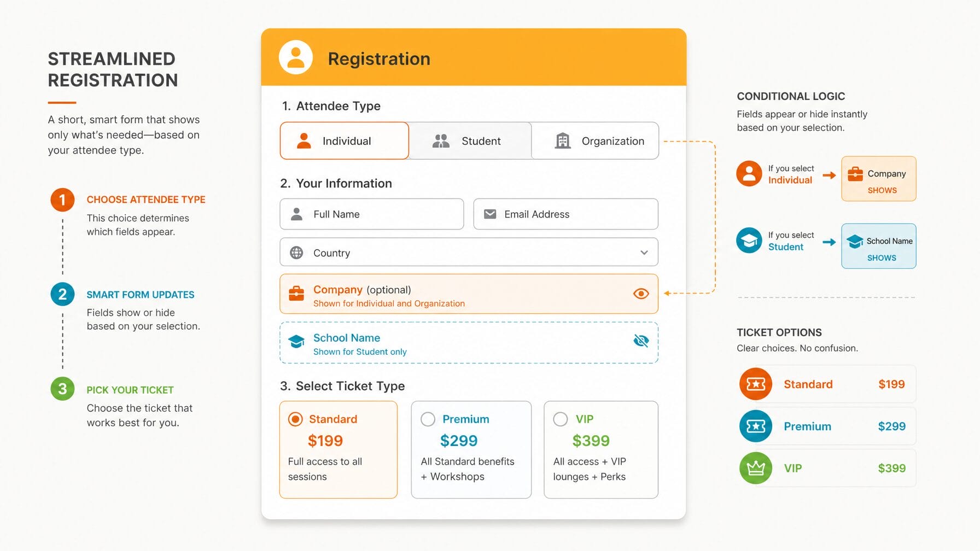
Task: Click the Registration header title
Action: (x=379, y=58)
